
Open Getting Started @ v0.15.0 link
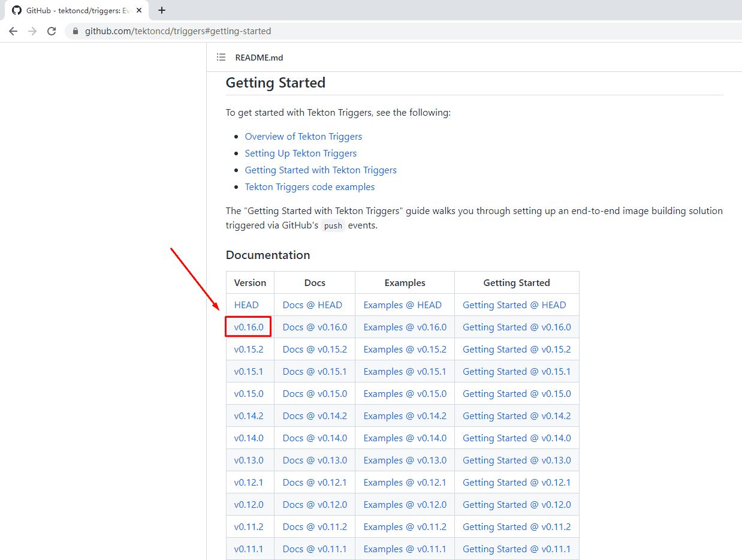517,394
